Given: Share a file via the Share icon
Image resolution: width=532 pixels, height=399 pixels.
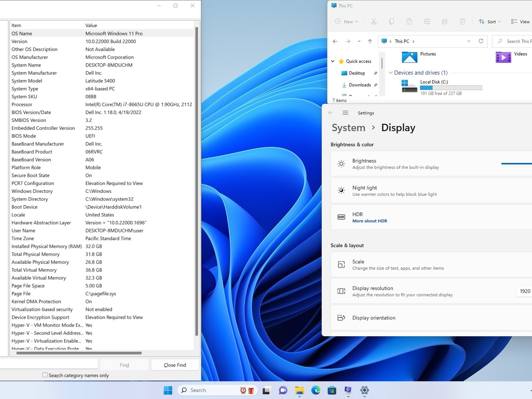Looking at the screenshot, I should tap(444, 22).
